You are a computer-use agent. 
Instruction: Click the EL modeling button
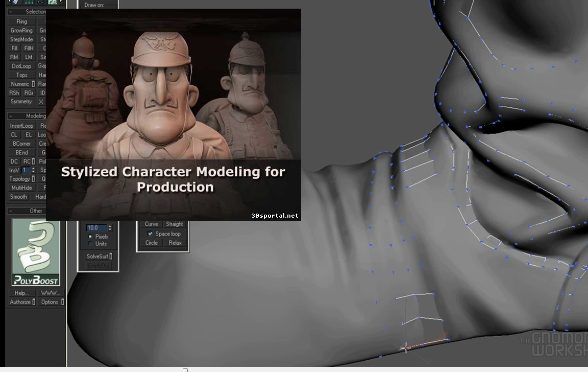click(x=29, y=135)
